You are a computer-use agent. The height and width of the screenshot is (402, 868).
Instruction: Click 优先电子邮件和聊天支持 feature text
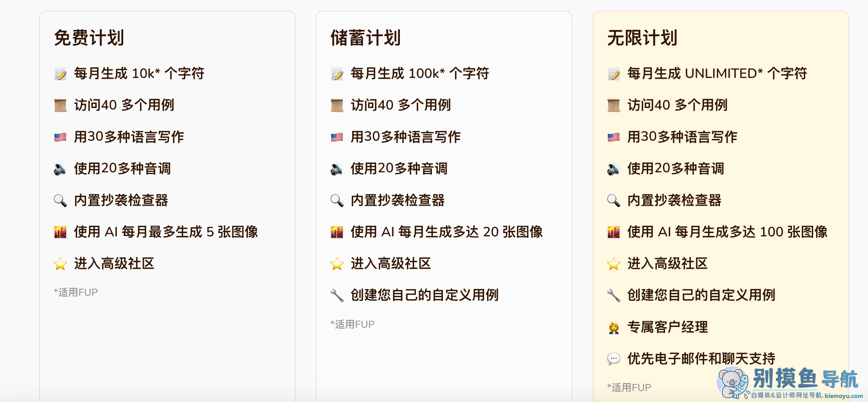pos(701,359)
